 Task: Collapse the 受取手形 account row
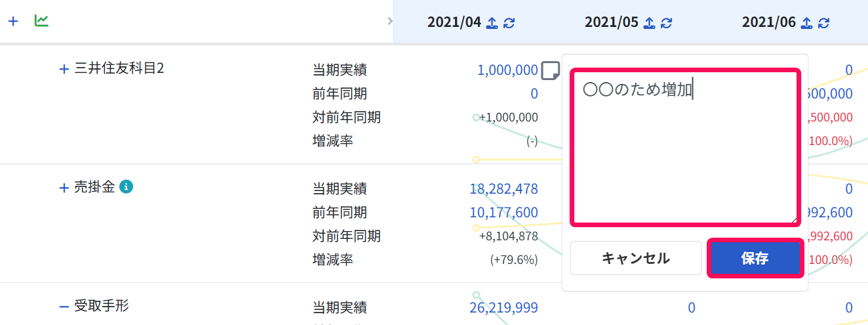point(64,307)
